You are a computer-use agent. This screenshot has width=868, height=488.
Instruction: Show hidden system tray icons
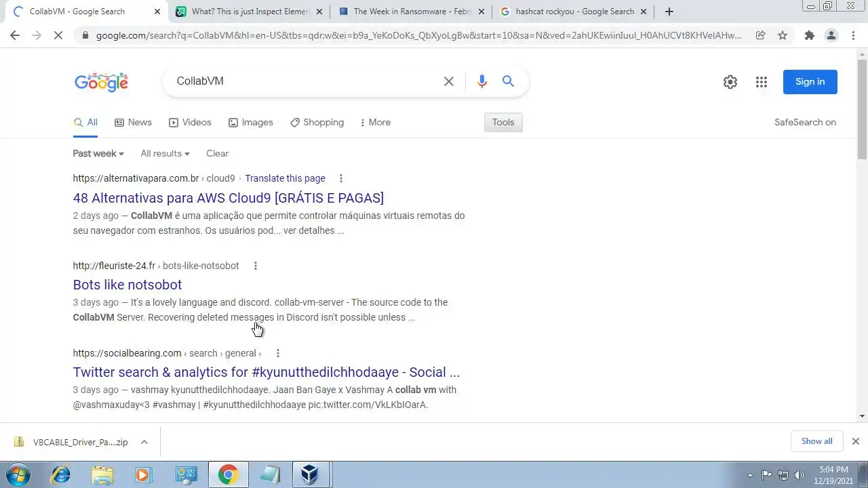[x=750, y=475]
